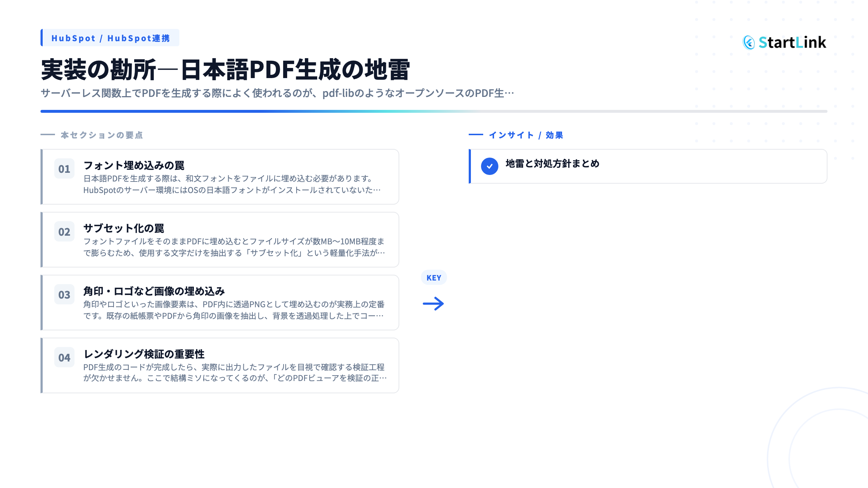Click description text starting フォントファイルをそのまま
The width and height of the screenshot is (868, 488).
point(234,241)
